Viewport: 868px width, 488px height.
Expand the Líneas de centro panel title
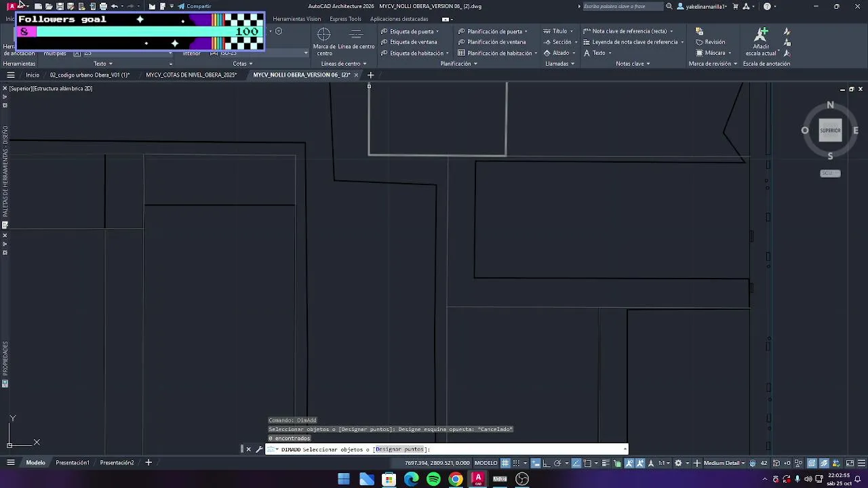click(x=342, y=64)
